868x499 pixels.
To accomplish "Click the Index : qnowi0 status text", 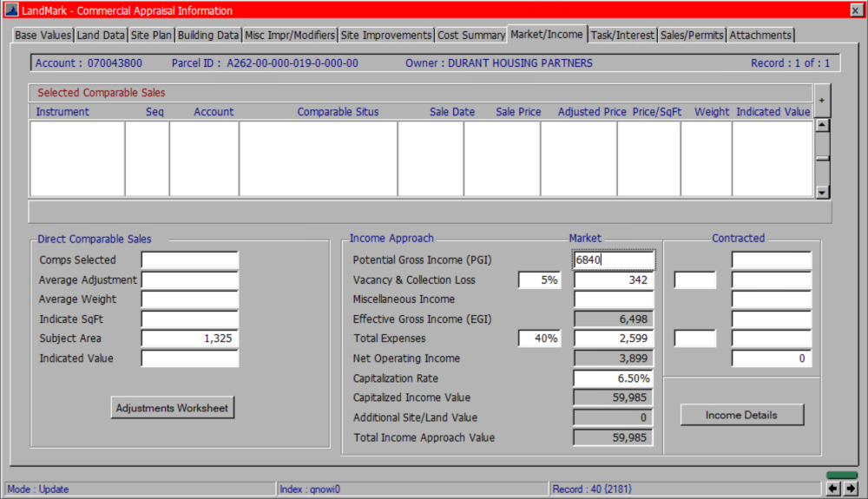I will click(310, 489).
